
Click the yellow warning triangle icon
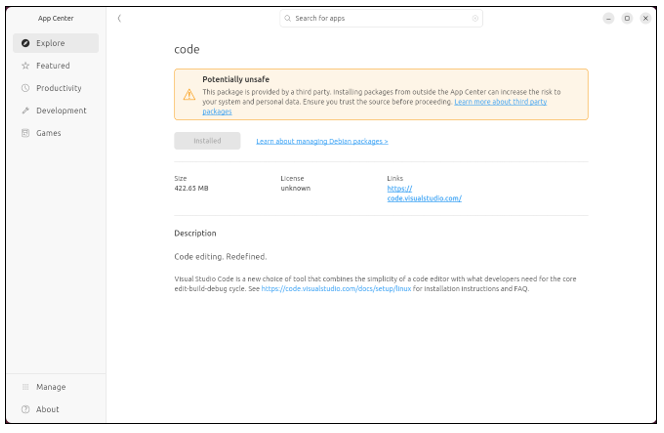tap(189, 94)
